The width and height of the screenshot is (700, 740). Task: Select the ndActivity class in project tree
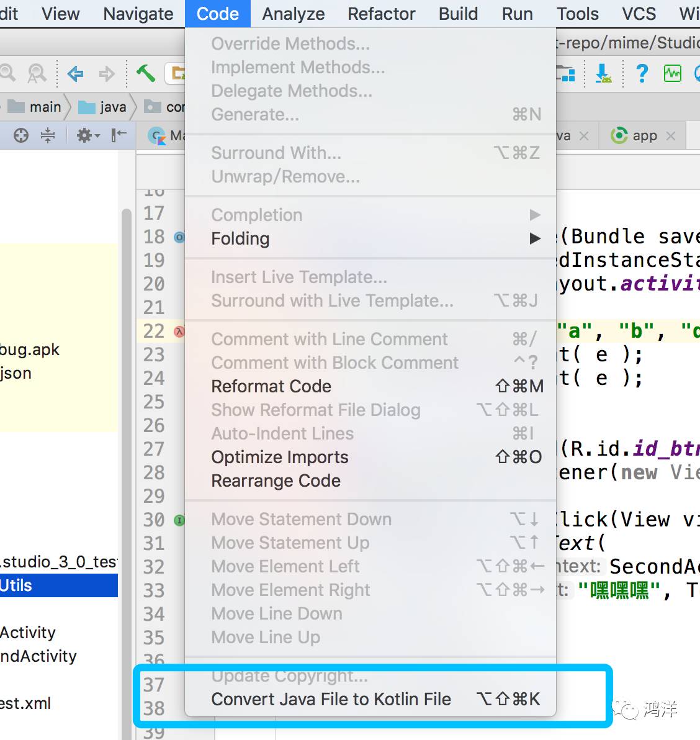[x=38, y=656]
